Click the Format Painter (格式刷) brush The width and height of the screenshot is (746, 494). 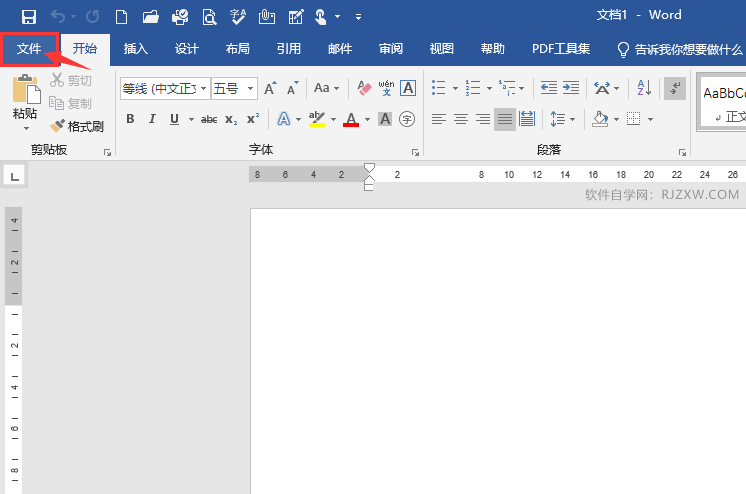77,127
